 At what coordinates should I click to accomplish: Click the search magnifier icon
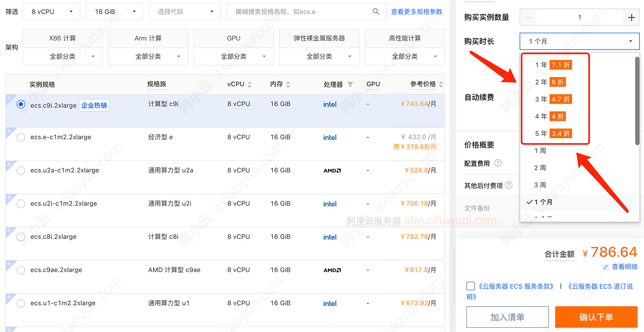376,12
